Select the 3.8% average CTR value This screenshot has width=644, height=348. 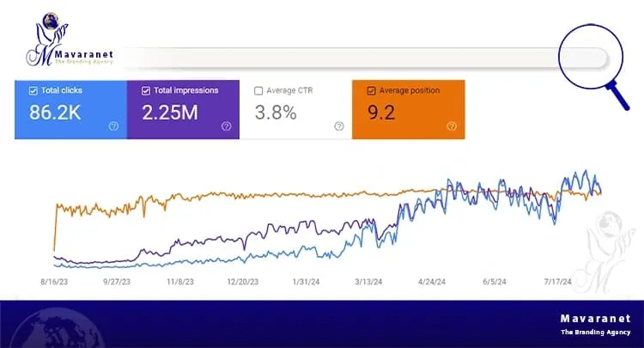[275, 112]
